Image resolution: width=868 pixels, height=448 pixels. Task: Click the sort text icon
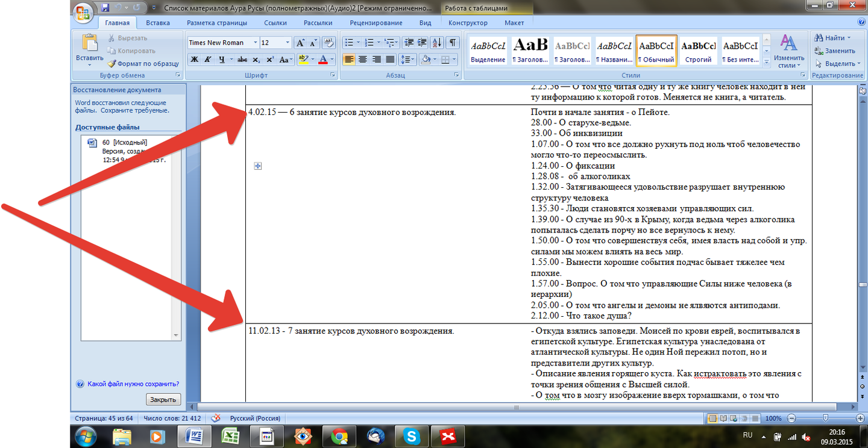pyautogui.click(x=437, y=43)
